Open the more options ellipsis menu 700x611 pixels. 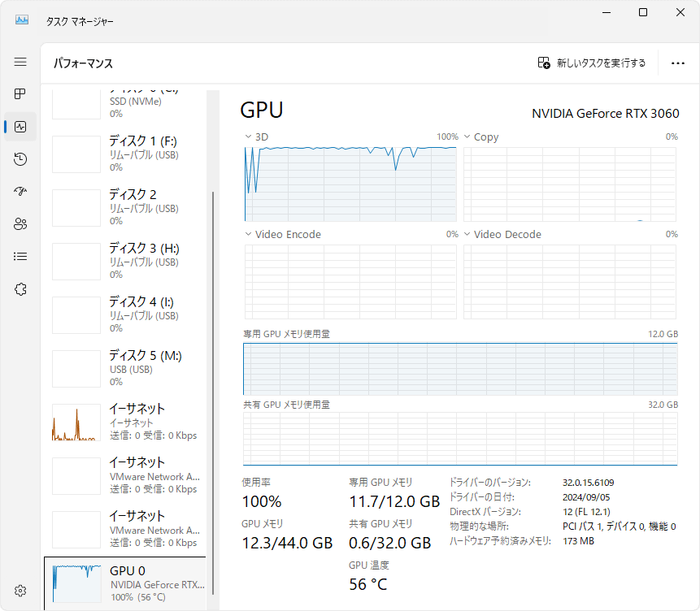(x=678, y=63)
